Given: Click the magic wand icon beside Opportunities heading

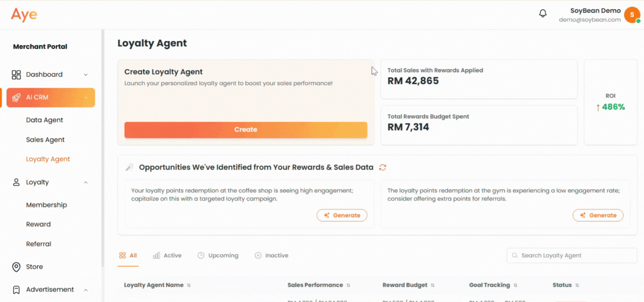Looking at the screenshot, I should pyautogui.click(x=129, y=166).
